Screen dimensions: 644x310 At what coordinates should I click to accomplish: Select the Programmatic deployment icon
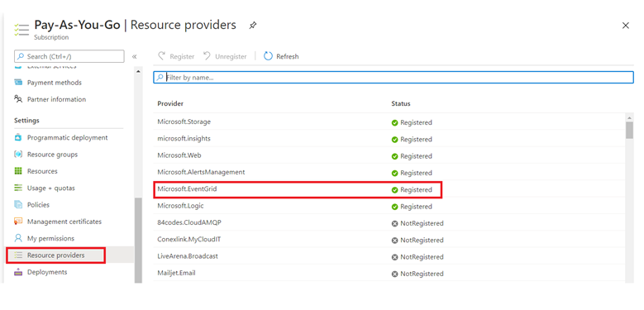coord(18,137)
